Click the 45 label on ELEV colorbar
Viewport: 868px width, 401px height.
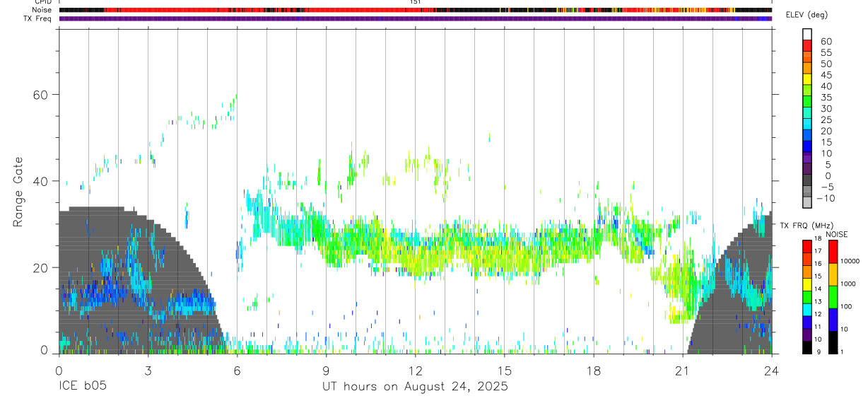[826, 75]
